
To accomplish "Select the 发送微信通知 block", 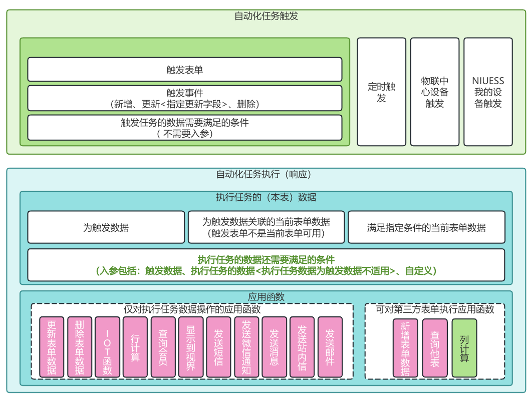I will click(x=246, y=347).
